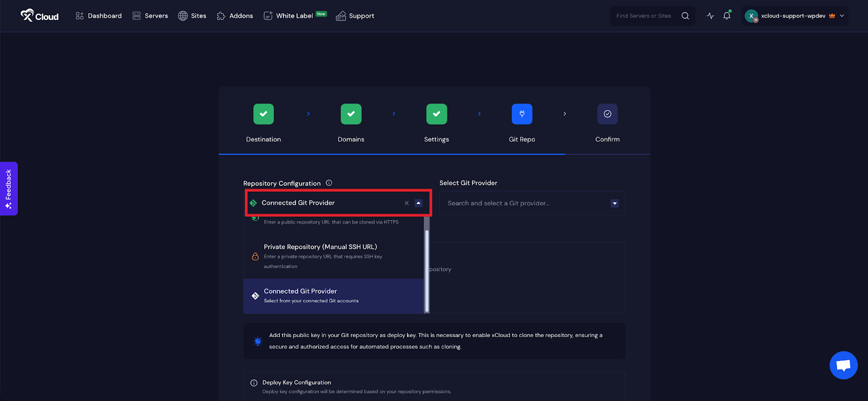
Task: Navigate to the Sites page
Action: click(192, 16)
